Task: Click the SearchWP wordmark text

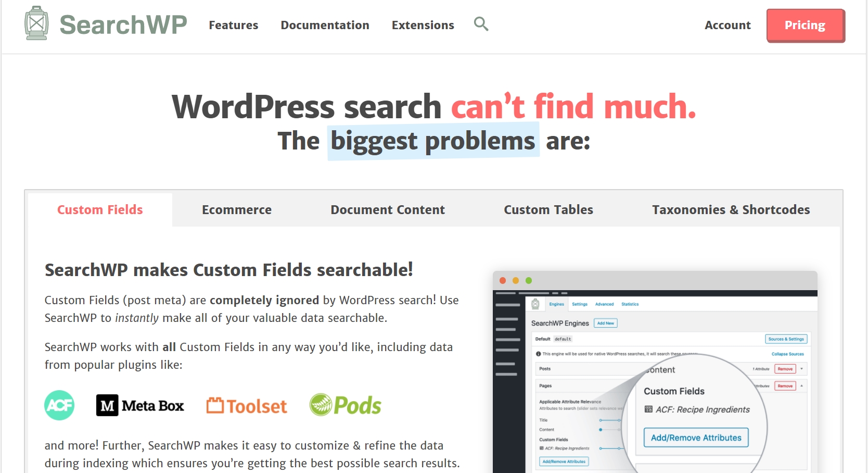Action: (123, 24)
